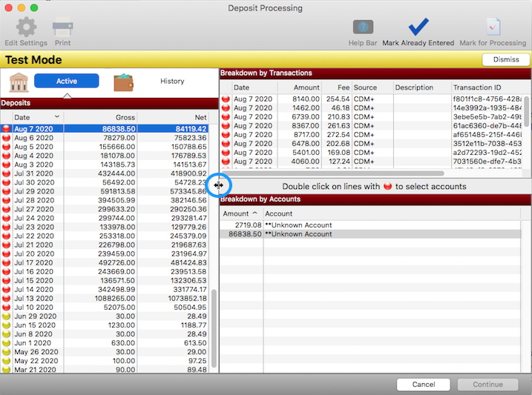Screen dimensions: 532x395
Task: Click the Print printer icon
Action: pos(62,27)
